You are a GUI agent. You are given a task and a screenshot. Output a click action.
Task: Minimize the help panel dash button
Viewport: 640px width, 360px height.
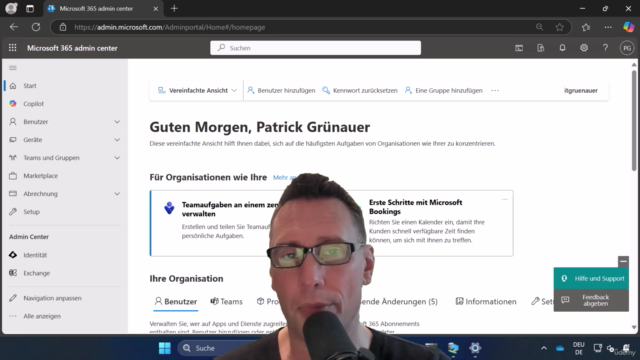[623, 261]
